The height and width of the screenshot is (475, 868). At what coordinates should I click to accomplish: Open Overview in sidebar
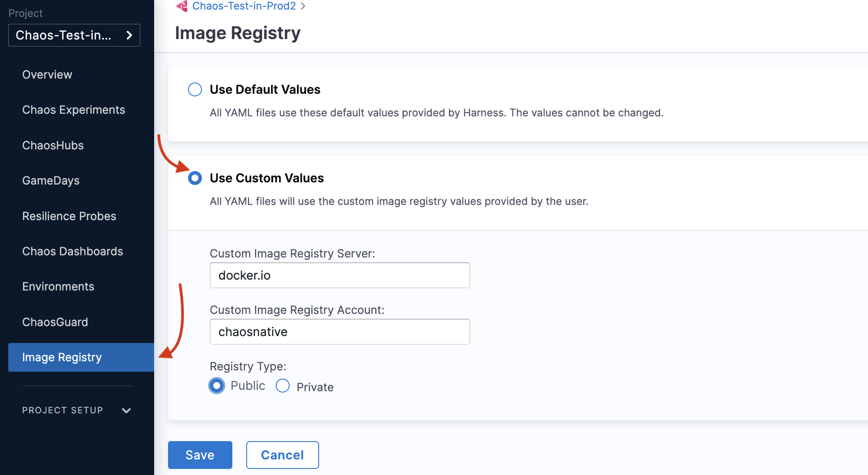(x=47, y=75)
